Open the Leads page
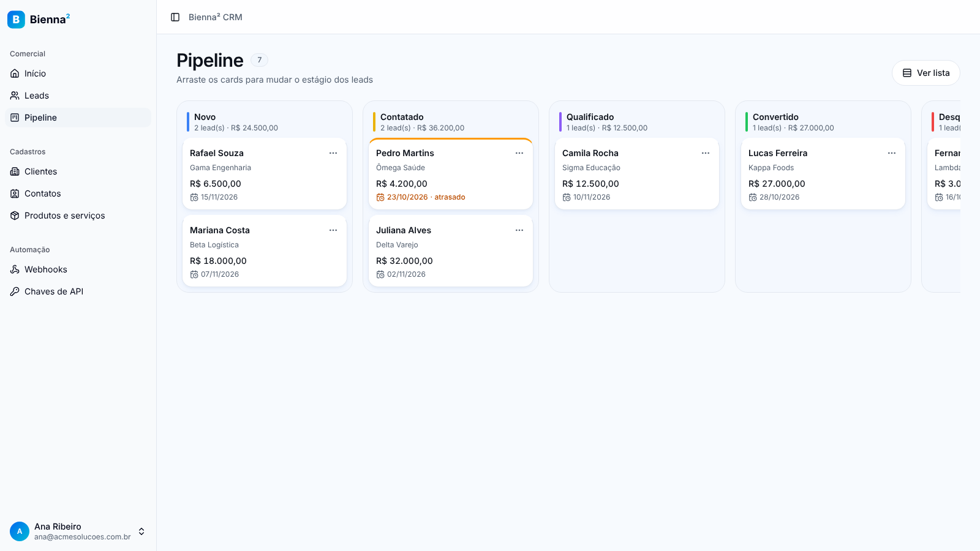Screen dimensions: 980x551 click(x=78, y=96)
